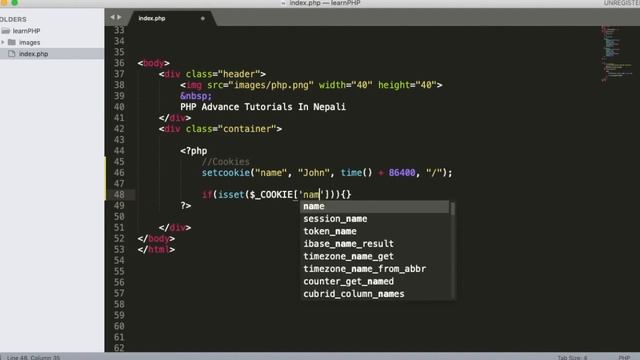Click the FOLDERS sidebar heading

[x=13, y=20]
